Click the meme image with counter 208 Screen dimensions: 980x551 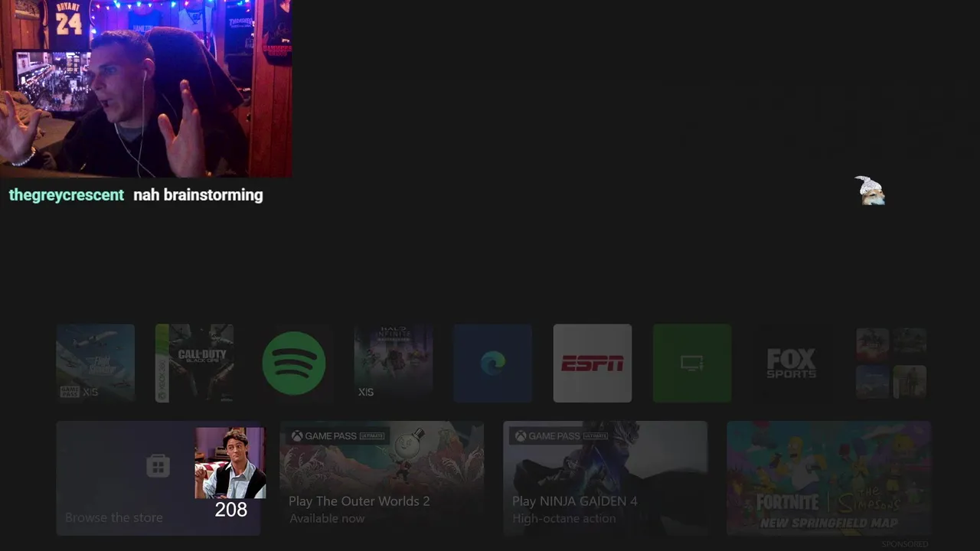230,463
